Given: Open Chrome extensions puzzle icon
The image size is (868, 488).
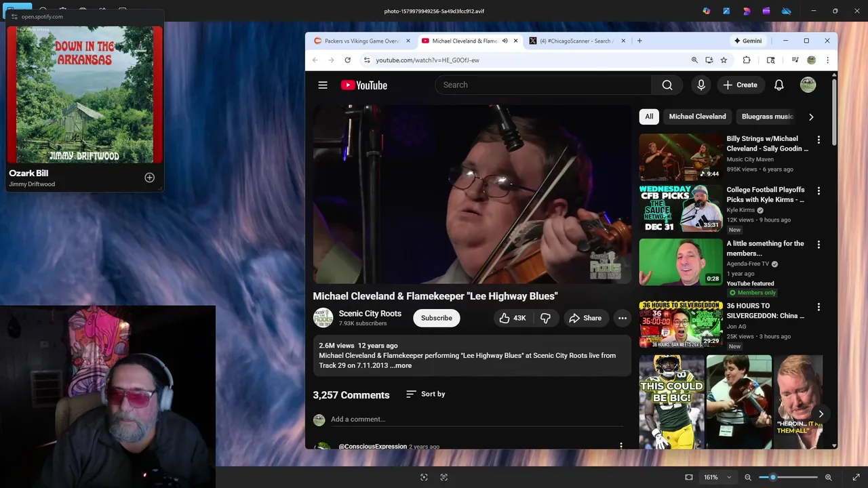Looking at the screenshot, I should 747,60.
